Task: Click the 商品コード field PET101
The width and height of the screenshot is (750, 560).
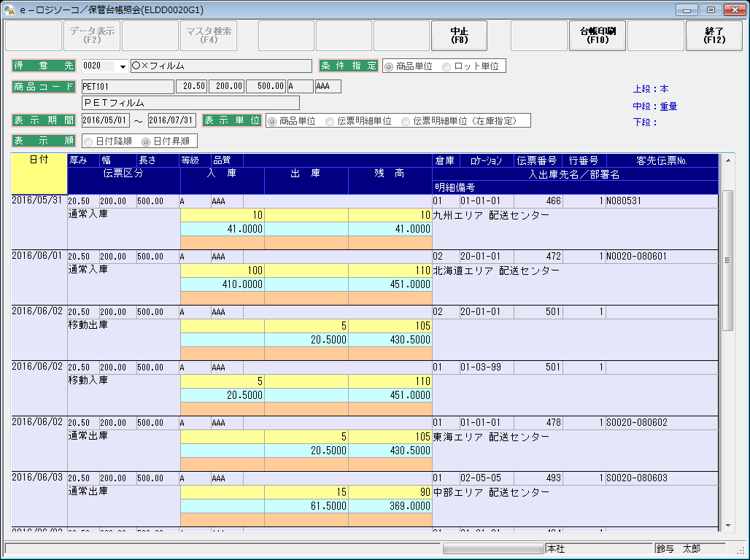Action: tap(128, 87)
